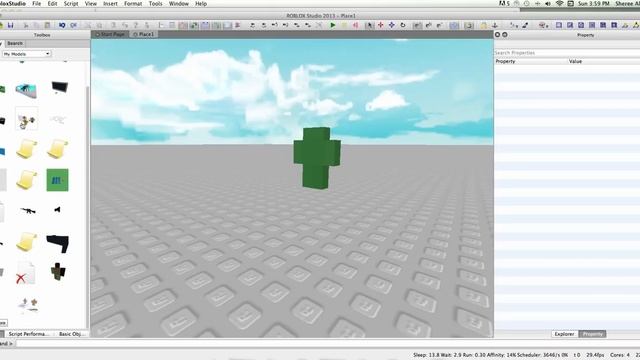Click the Value column header
640x360 pixels.
point(576,61)
